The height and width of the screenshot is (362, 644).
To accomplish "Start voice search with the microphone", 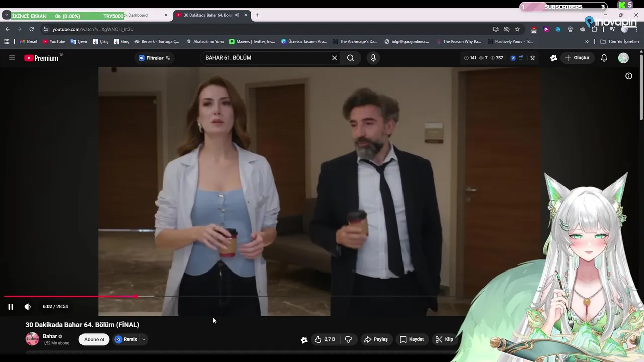I will click(373, 58).
